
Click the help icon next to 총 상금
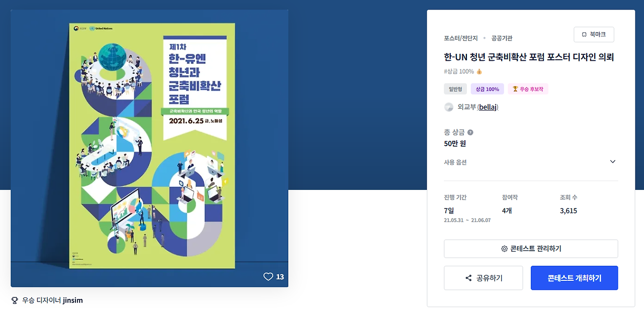470,132
